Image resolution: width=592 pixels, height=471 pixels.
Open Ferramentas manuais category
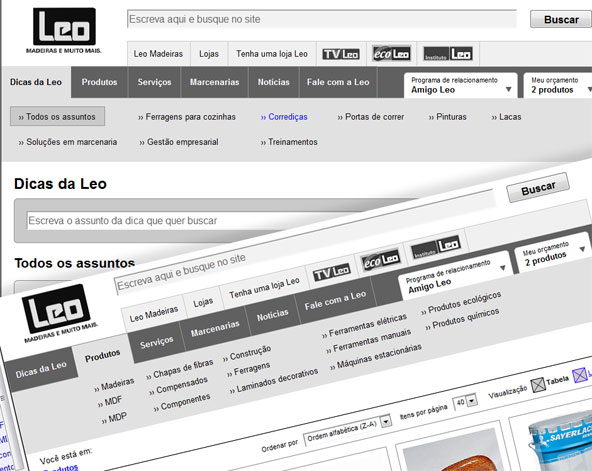tap(368, 342)
